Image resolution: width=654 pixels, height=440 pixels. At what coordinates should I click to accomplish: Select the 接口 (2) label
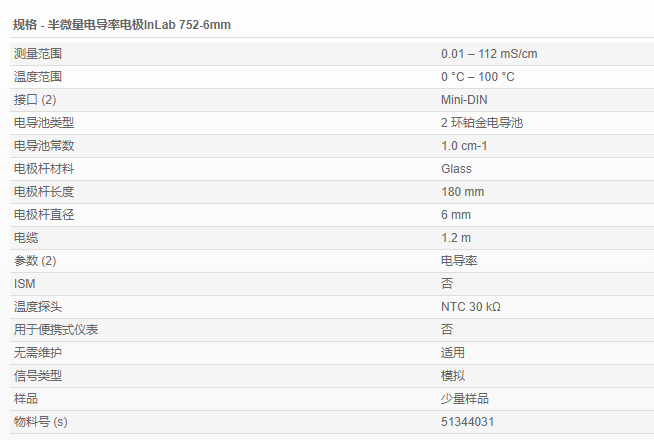pyautogui.click(x=36, y=100)
